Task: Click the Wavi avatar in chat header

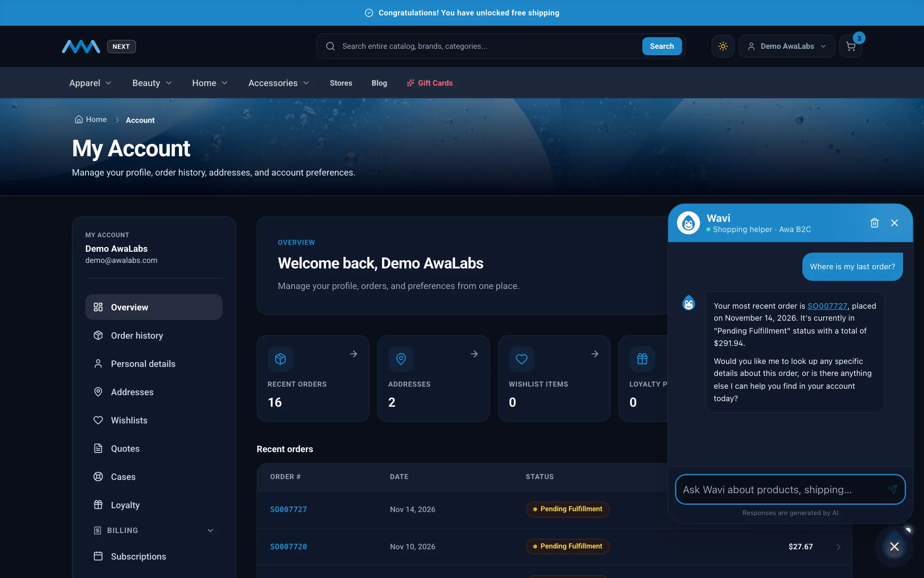Action: pos(688,223)
